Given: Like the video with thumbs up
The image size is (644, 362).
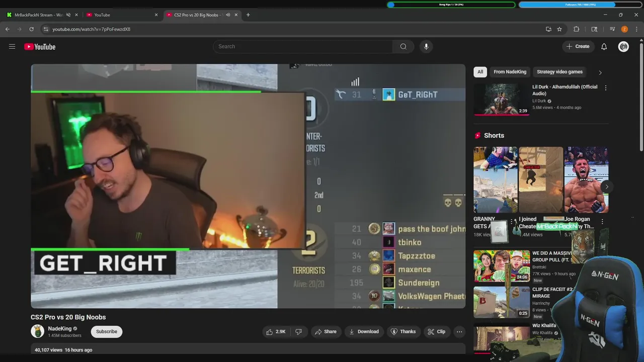Looking at the screenshot, I should [276, 332].
